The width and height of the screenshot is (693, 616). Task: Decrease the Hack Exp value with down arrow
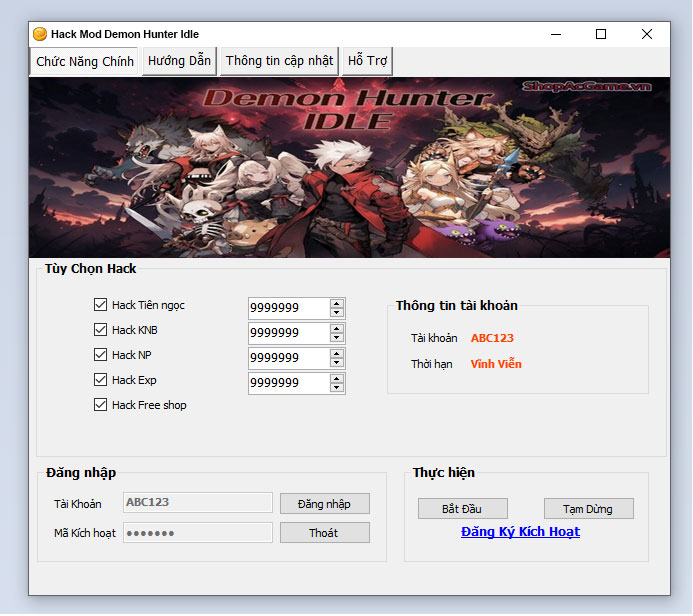[337, 388]
